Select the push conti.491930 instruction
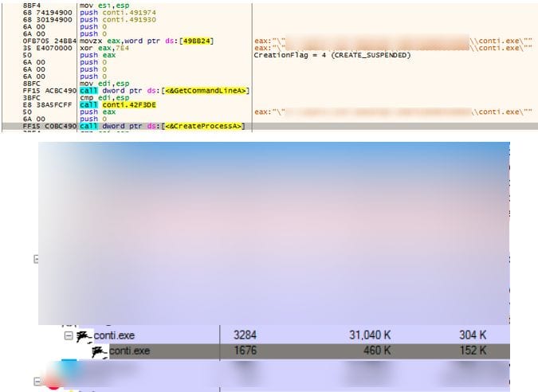The height and width of the screenshot is (392, 538). 118,20
